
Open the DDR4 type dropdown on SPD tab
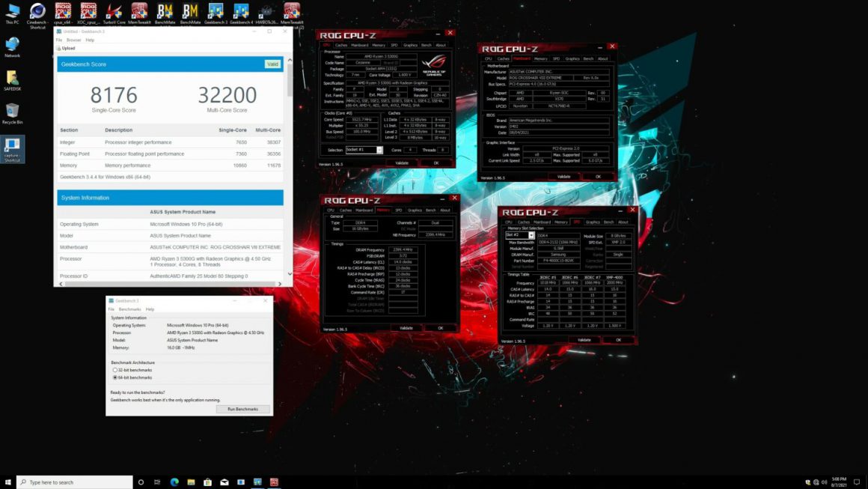557,235
